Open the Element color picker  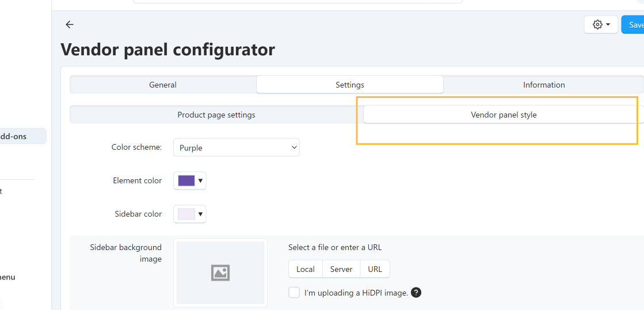point(190,180)
